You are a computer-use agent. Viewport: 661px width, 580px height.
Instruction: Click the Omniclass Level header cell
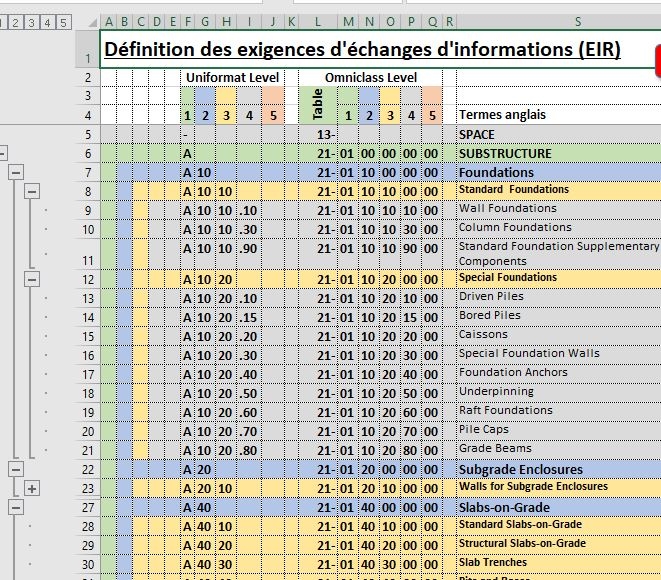[371, 78]
